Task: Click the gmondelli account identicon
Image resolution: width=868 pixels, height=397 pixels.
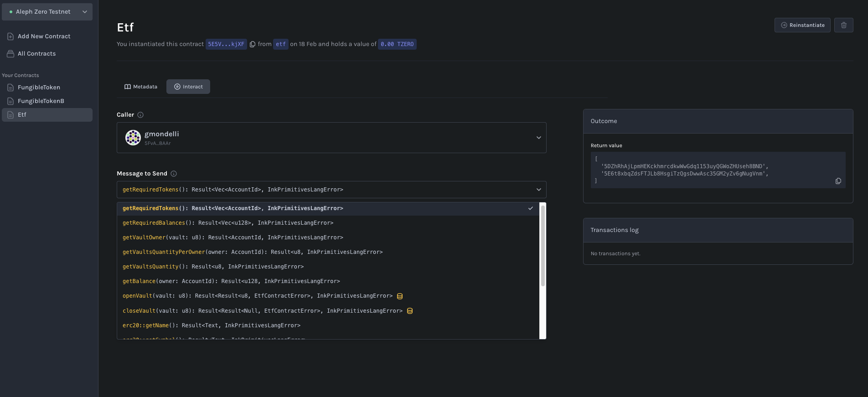Action: (x=133, y=138)
